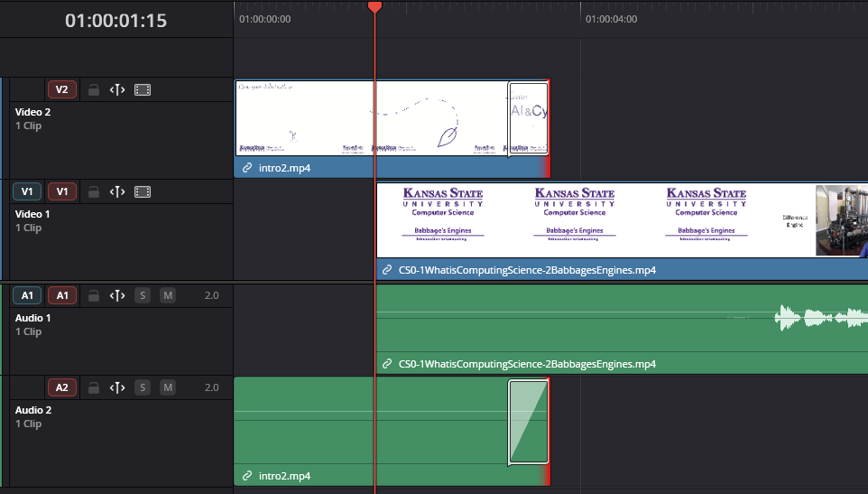The width and height of the screenshot is (868, 494).
Task: Click the blue V1 source patch button
Action: coord(27,191)
